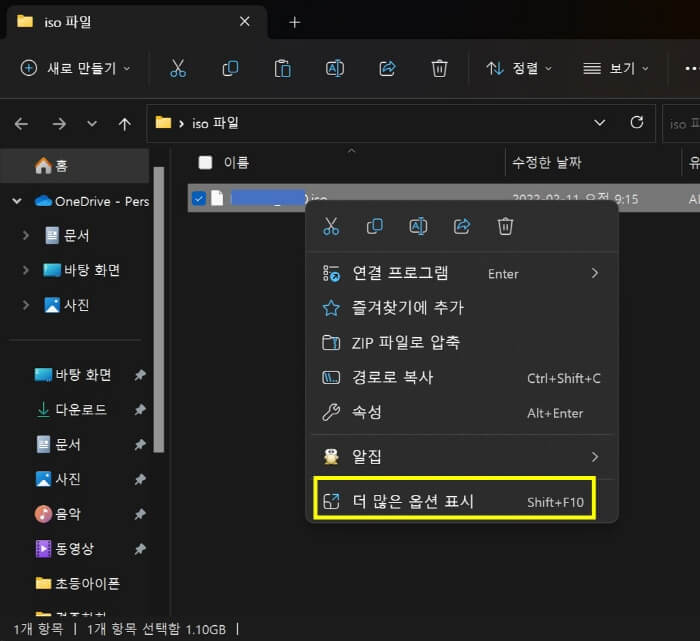
Task: Open recent locations chevron dropdown
Action: pyautogui.click(x=92, y=123)
